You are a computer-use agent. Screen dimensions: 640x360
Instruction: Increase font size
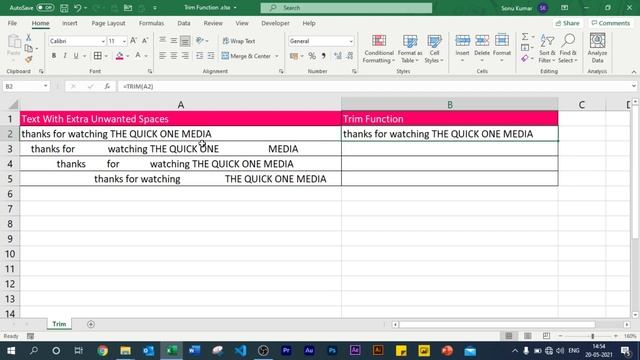[x=133, y=41]
